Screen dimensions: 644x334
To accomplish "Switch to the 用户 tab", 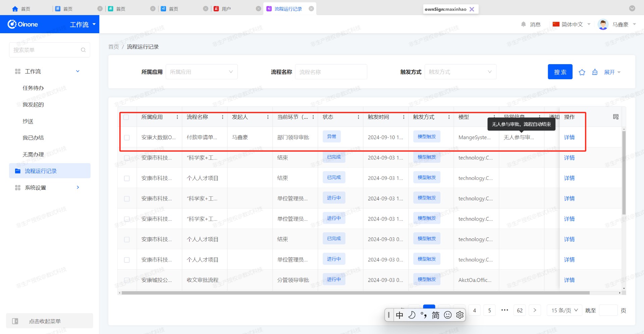I will (x=226, y=9).
